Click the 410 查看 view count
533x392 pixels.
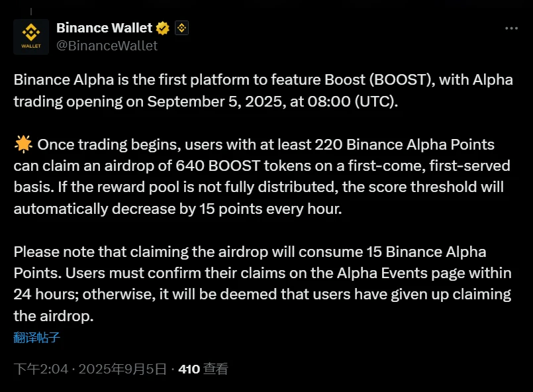(x=203, y=369)
